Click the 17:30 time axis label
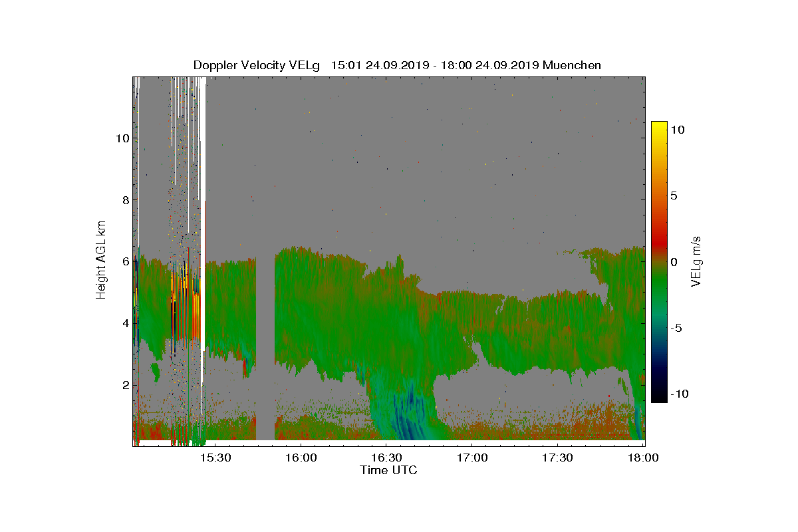 [558, 458]
